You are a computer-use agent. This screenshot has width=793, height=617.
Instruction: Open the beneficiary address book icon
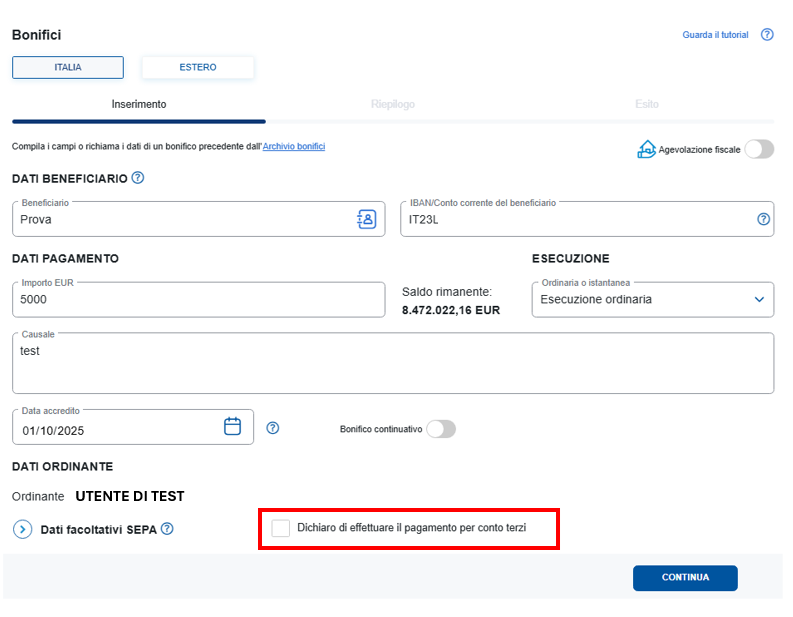366,219
